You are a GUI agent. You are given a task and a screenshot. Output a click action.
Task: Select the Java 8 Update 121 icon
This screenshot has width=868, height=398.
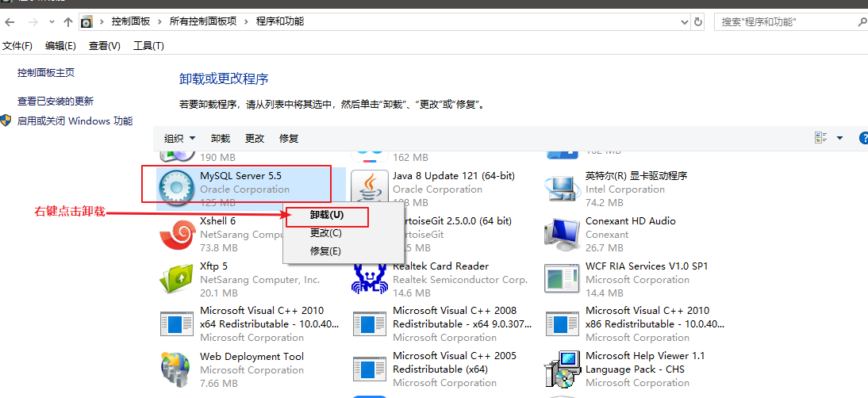point(370,187)
